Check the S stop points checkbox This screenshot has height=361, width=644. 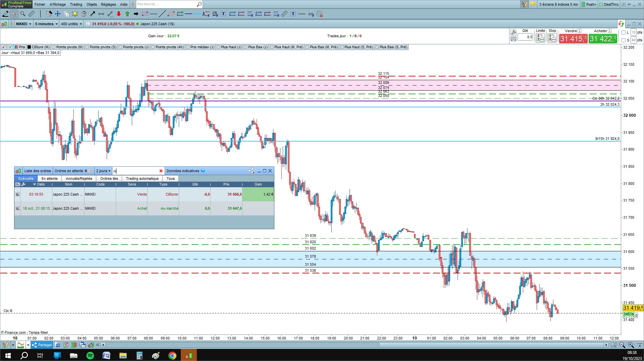pos(624,40)
